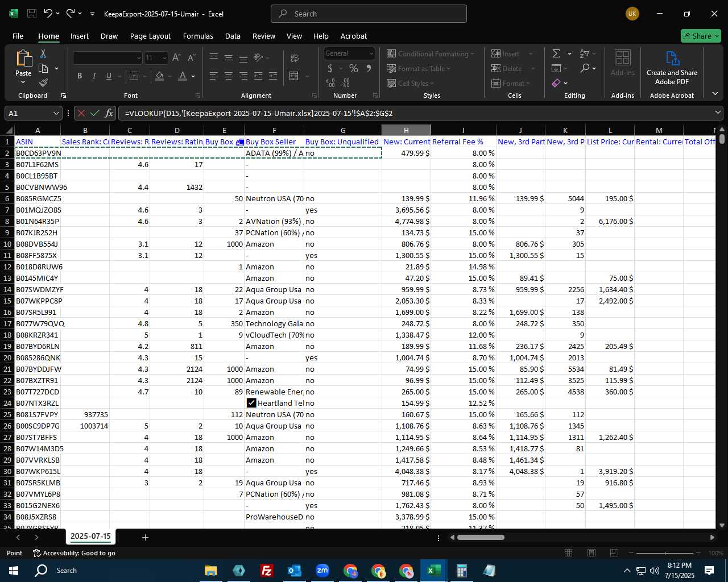The height and width of the screenshot is (582, 728).
Task: Click the Conditional Formatting button
Action: point(431,53)
